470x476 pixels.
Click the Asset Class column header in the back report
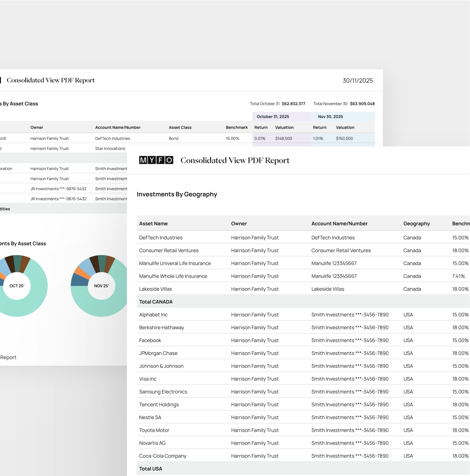[180, 128]
